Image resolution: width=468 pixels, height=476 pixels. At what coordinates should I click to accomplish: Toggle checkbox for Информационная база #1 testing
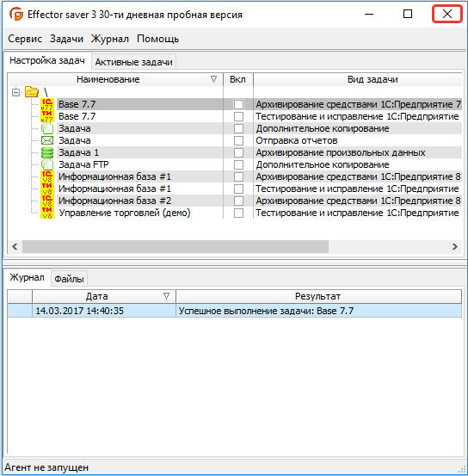238,189
